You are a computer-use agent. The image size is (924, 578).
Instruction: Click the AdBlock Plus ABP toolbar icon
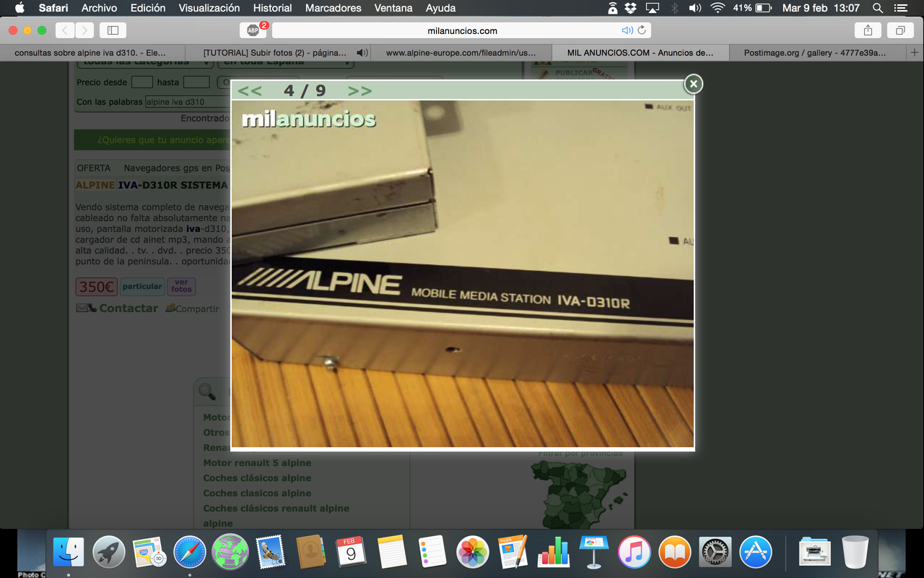coord(253,30)
